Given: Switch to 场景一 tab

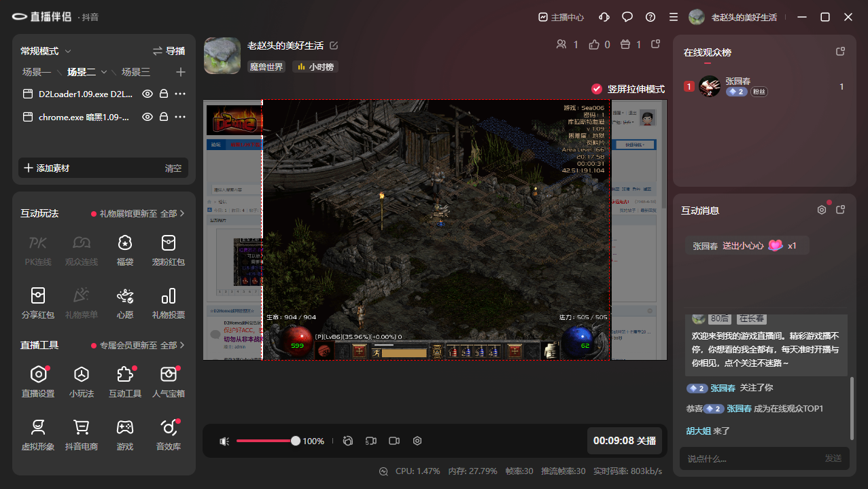Looking at the screenshot, I should click(x=37, y=72).
